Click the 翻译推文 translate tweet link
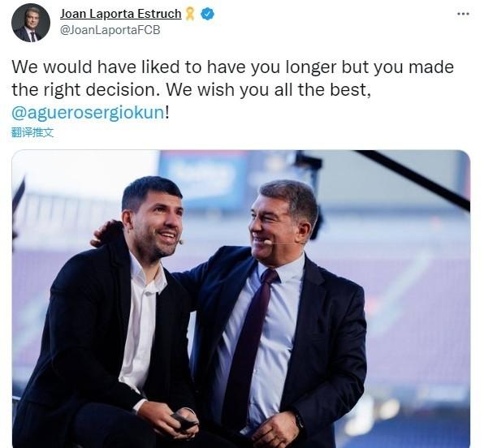Image resolution: width=484 pixels, height=448 pixels. click(32, 132)
